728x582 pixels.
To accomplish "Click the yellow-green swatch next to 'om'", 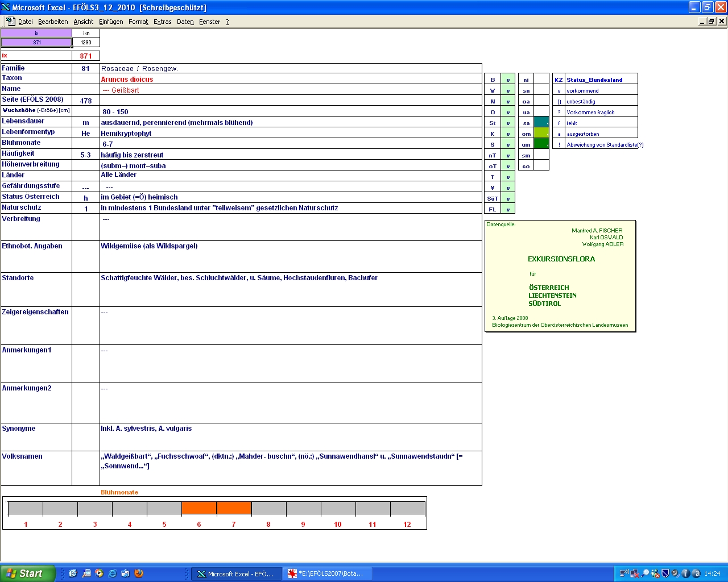I will pyautogui.click(x=541, y=133).
